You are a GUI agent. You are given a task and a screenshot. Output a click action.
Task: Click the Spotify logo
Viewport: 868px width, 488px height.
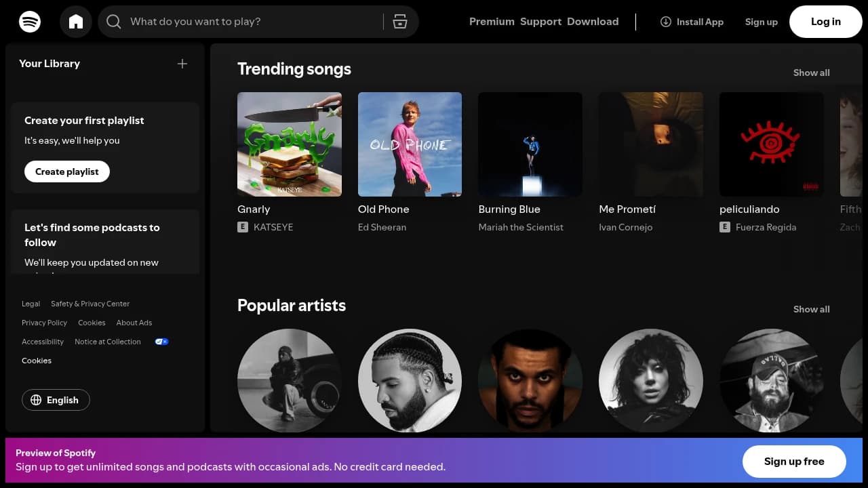(x=30, y=22)
